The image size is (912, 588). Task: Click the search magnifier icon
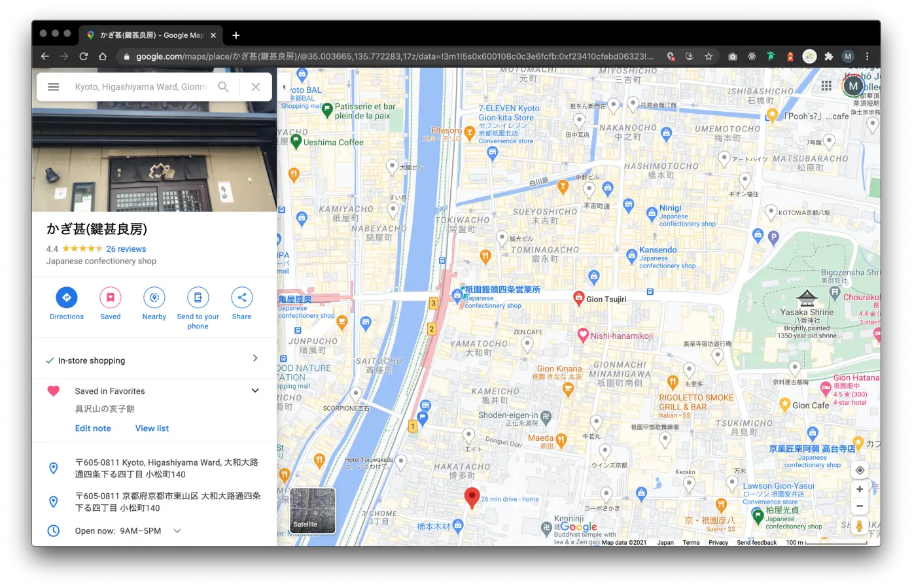click(223, 87)
